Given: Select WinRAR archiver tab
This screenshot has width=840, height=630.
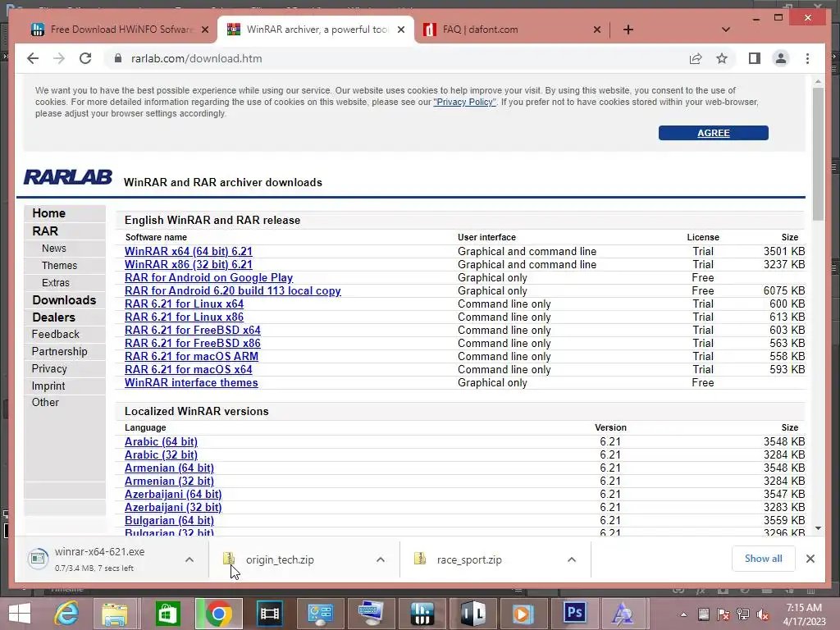Looking at the screenshot, I should pyautogui.click(x=316, y=30).
